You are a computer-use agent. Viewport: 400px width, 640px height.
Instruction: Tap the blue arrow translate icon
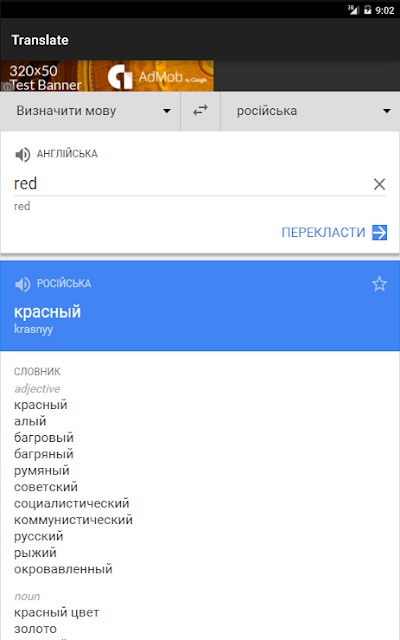[379, 232]
